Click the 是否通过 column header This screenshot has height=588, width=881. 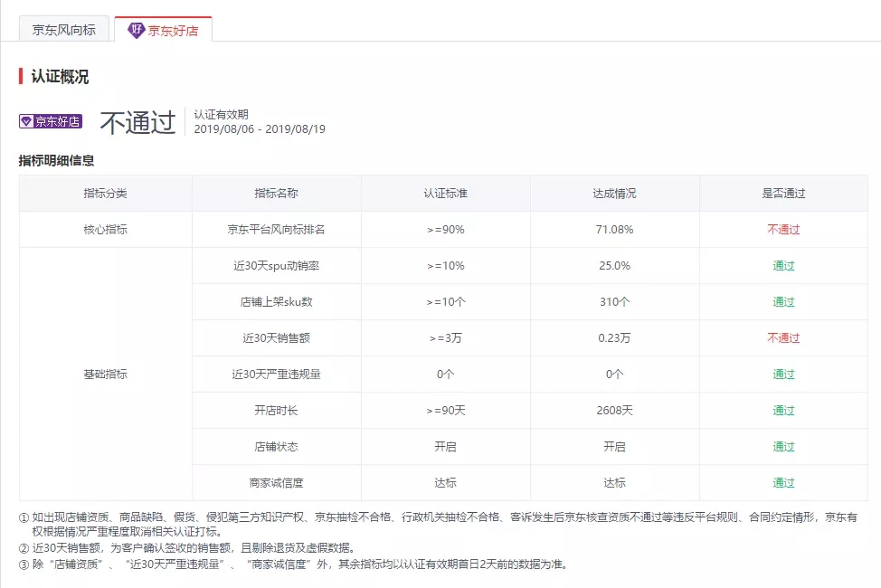tap(783, 194)
